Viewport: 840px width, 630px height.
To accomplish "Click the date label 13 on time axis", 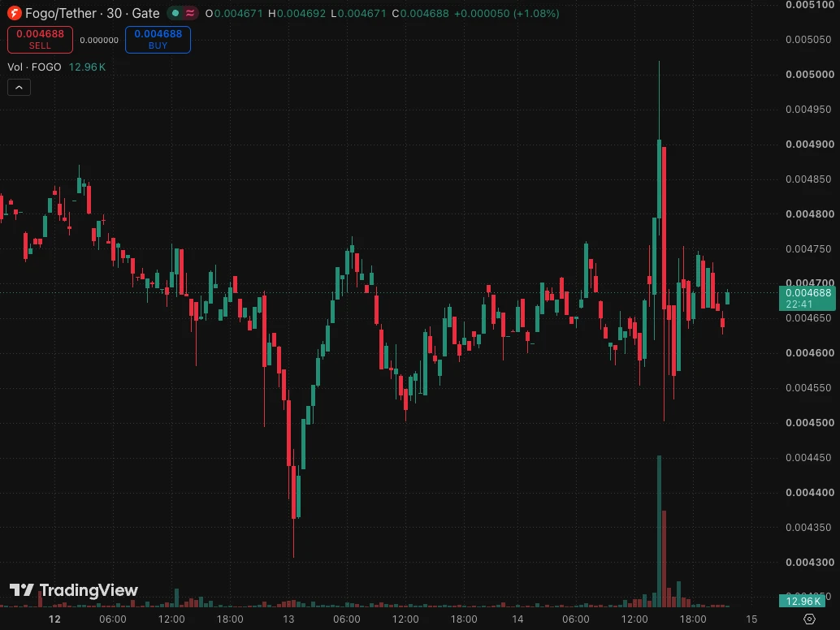I will [x=288, y=619].
